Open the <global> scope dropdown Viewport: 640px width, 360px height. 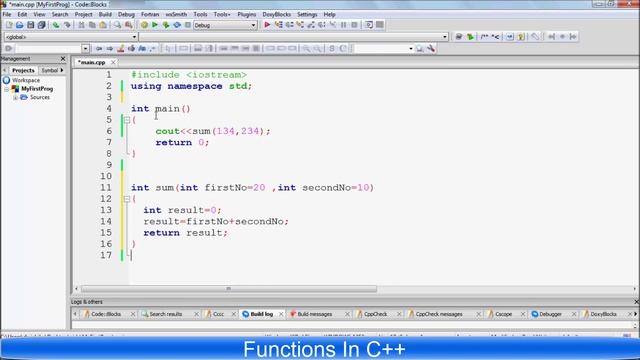pos(134,37)
